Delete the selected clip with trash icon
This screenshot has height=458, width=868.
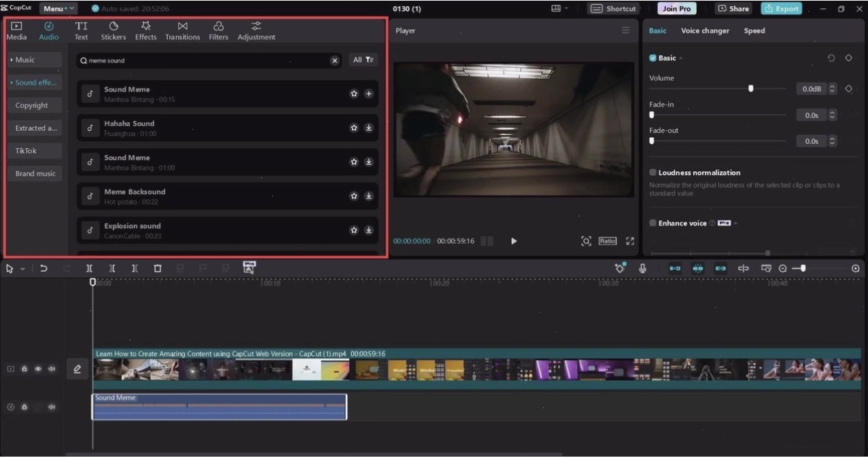(158, 268)
